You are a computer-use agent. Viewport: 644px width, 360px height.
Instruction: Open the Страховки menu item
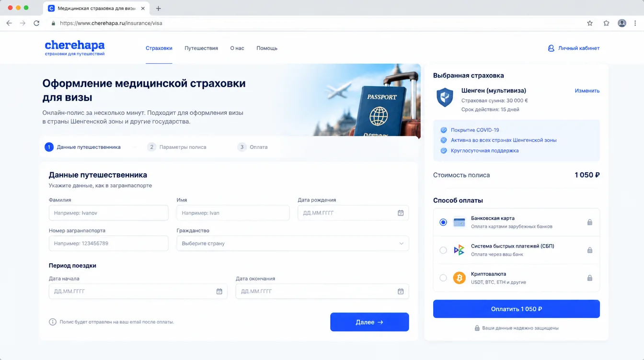159,48
